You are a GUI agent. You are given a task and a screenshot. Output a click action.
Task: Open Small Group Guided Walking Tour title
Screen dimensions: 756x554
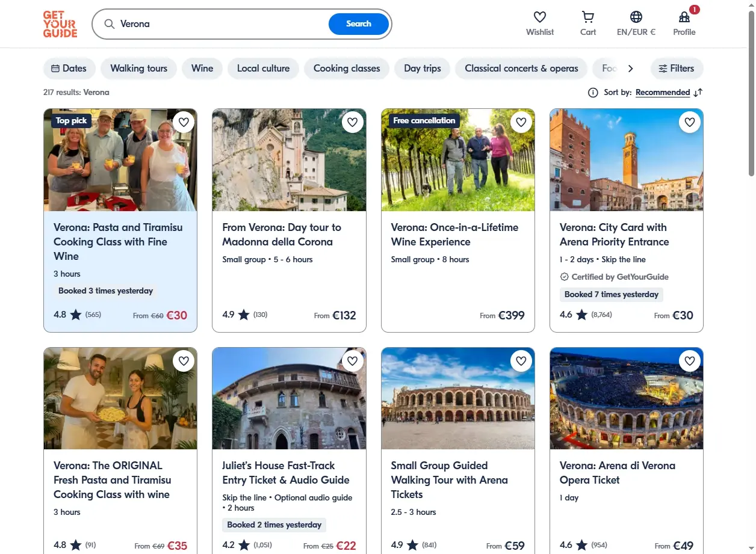click(x=450, y=480)
